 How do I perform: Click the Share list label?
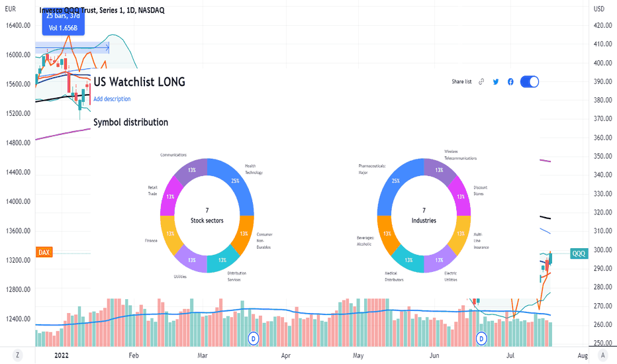point(461,81)
